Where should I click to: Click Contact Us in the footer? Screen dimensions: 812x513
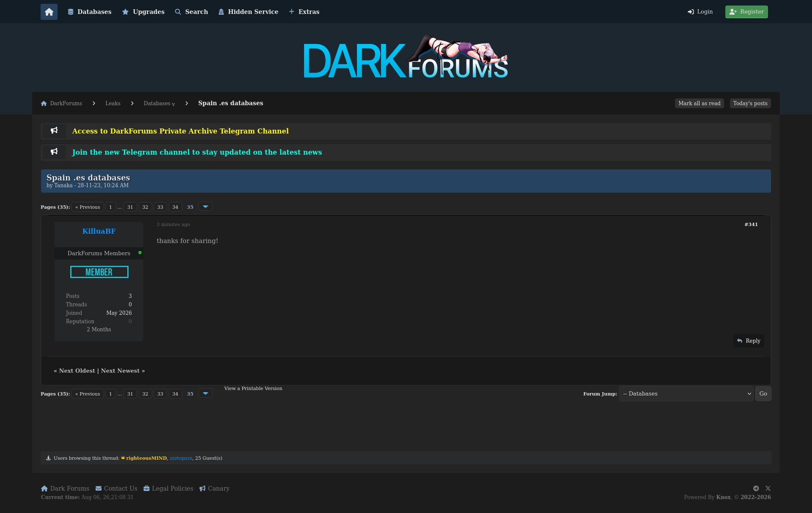click(x=116, y=489)
